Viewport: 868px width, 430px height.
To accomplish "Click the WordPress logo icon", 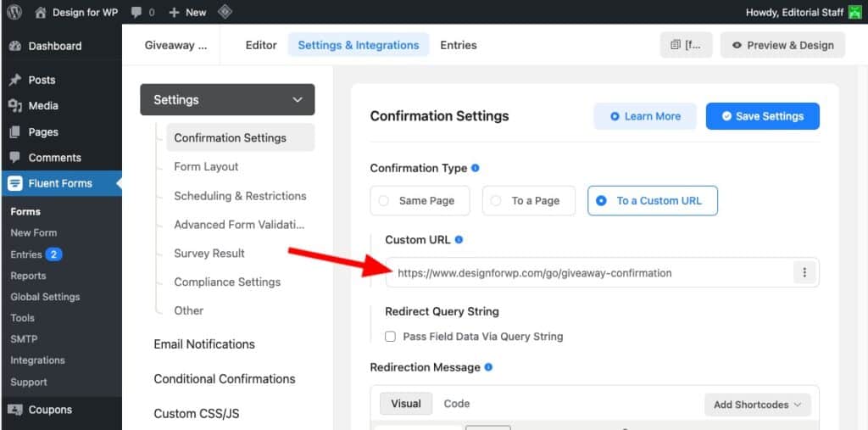I will click(x=14, y=13).
